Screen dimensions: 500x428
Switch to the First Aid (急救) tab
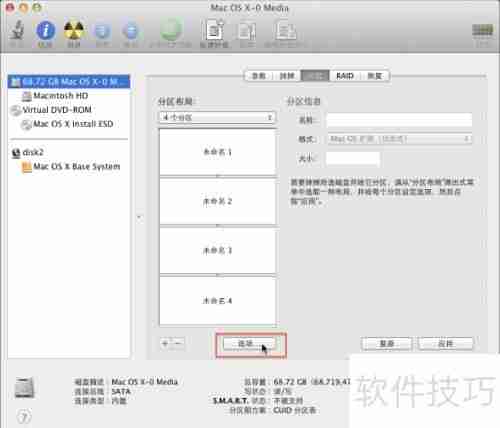pyautogui.click(x=259, y=76)
